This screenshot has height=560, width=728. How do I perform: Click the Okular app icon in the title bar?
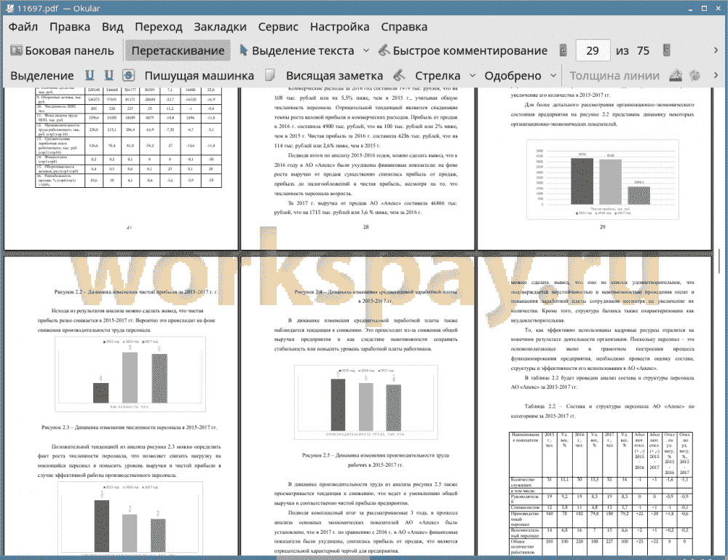click(x=9, y=8)
